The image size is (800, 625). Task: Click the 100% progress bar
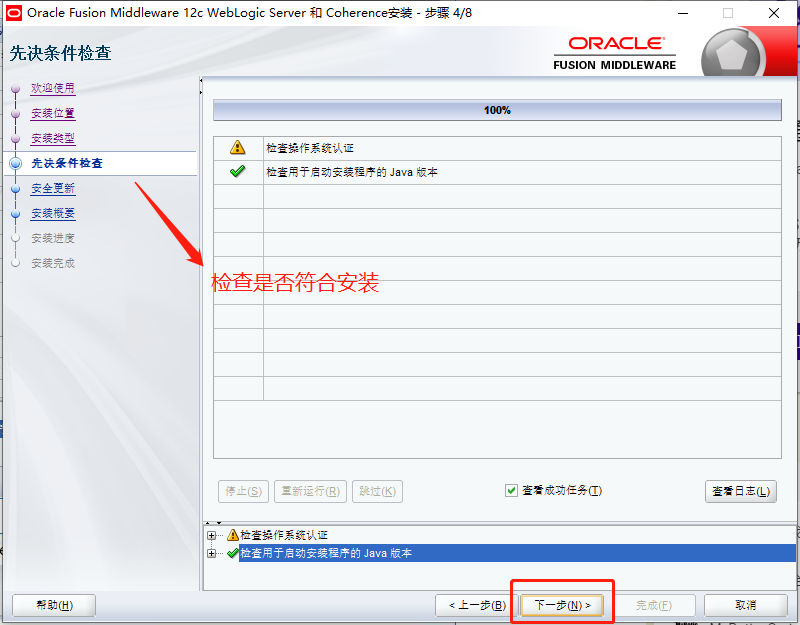pyautogui.click(x=497, y=110)
